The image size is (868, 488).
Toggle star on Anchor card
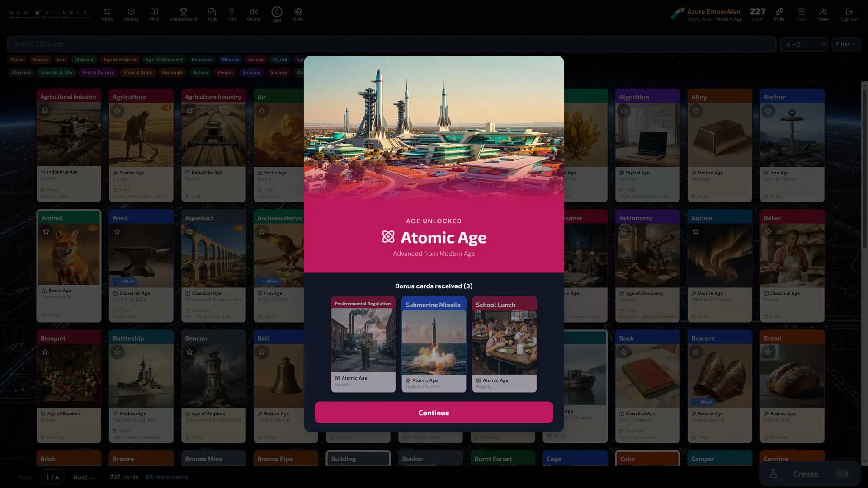pyautogui.click(x=768, y=111)
